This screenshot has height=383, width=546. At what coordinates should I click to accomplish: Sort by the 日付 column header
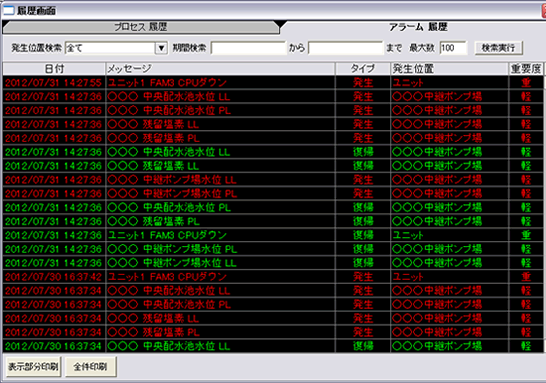[54, 69]
